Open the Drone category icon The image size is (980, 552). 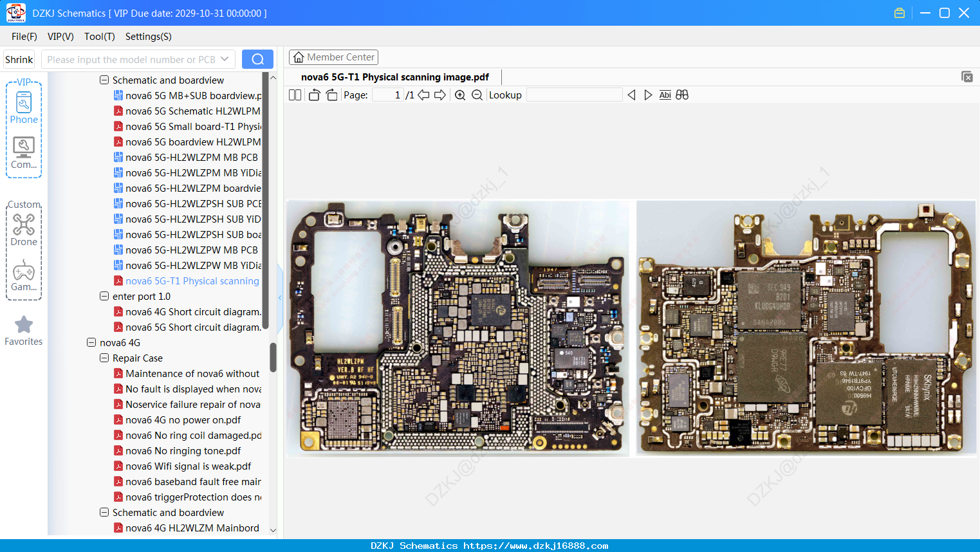point(24,230)
